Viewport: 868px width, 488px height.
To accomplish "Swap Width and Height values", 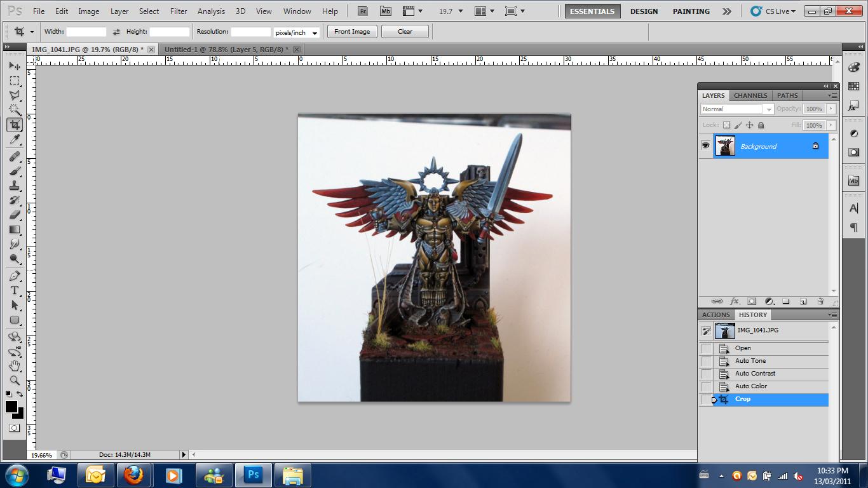I will tap(116, 32).
